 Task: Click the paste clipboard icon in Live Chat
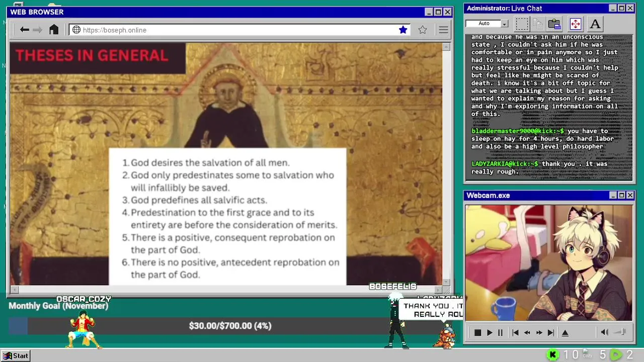[554, 24]
